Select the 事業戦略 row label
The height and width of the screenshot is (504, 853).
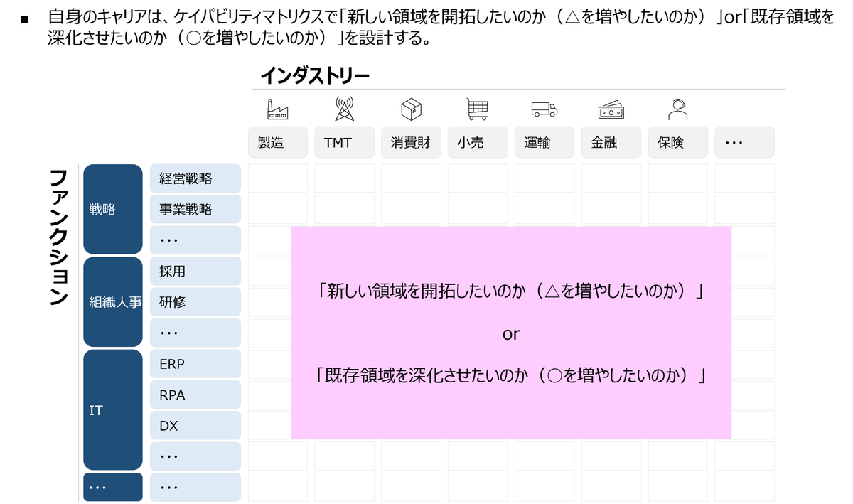click(195, 209)
